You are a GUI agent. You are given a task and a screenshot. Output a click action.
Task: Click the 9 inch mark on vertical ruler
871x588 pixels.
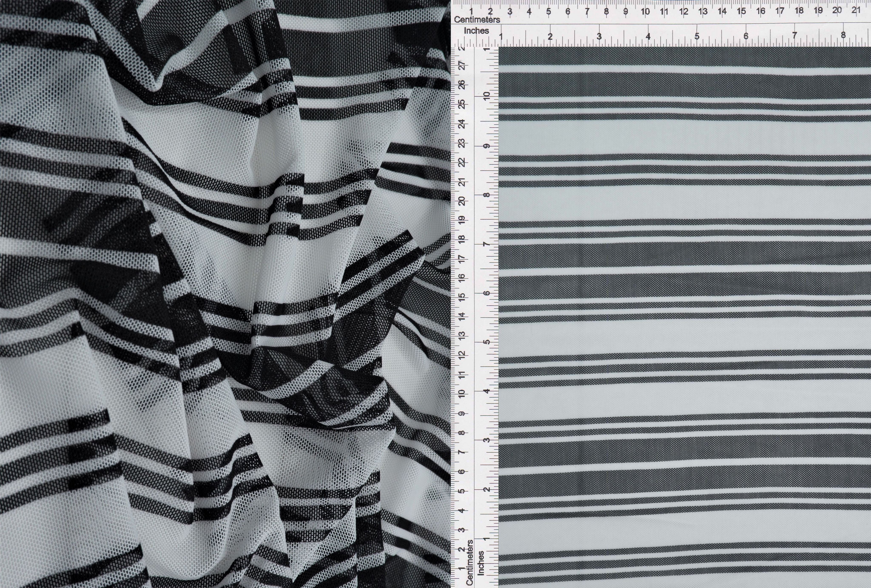[x=487, y=146]
